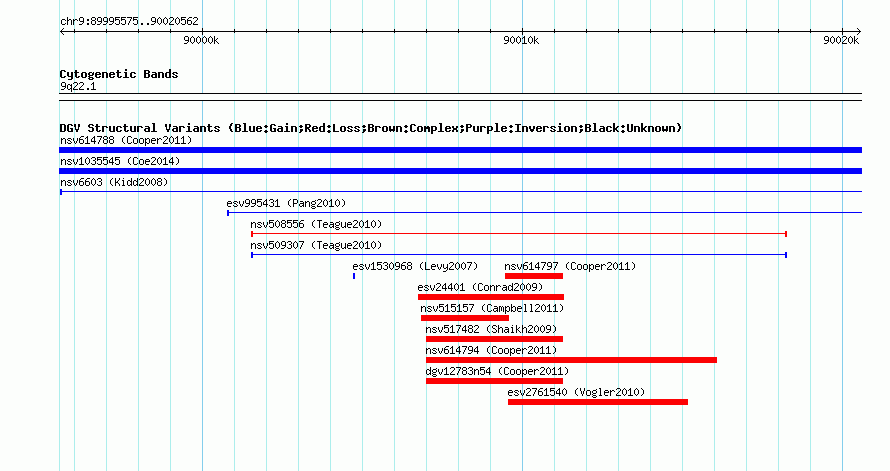Image resolution: width=890 pixels, height=471 pixels.
Task: Click the ruler's right arrow end
Action: pos(858,32)
